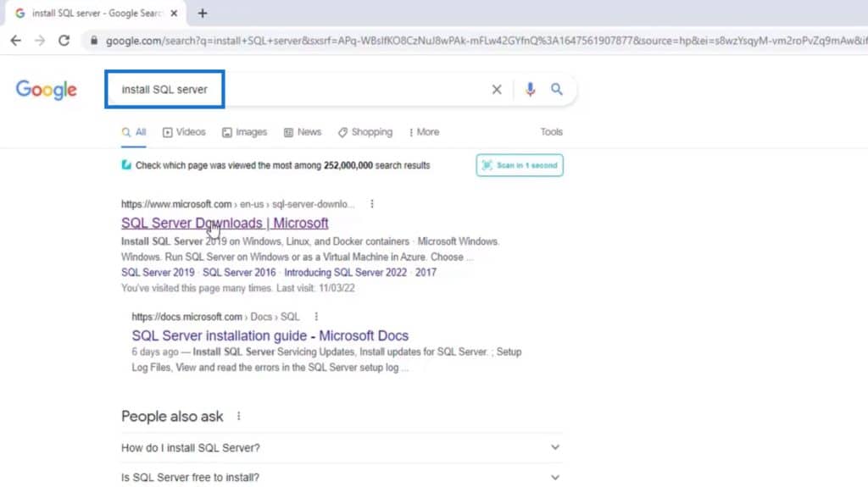
Task: Click the Google logo
Action: (47, 90)
